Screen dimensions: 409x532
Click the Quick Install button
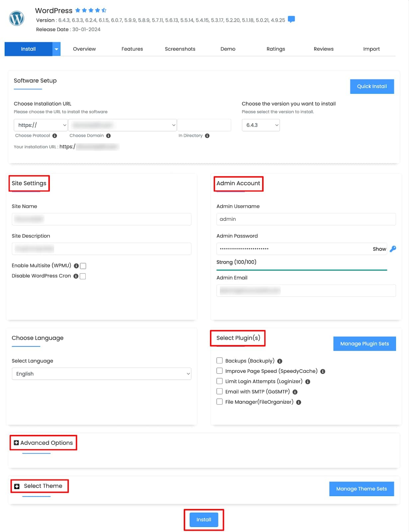[x=372, y=86]
